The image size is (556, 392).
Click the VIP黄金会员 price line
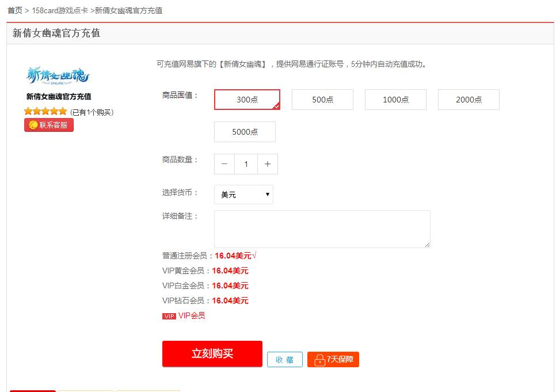(x=205, y=271)
